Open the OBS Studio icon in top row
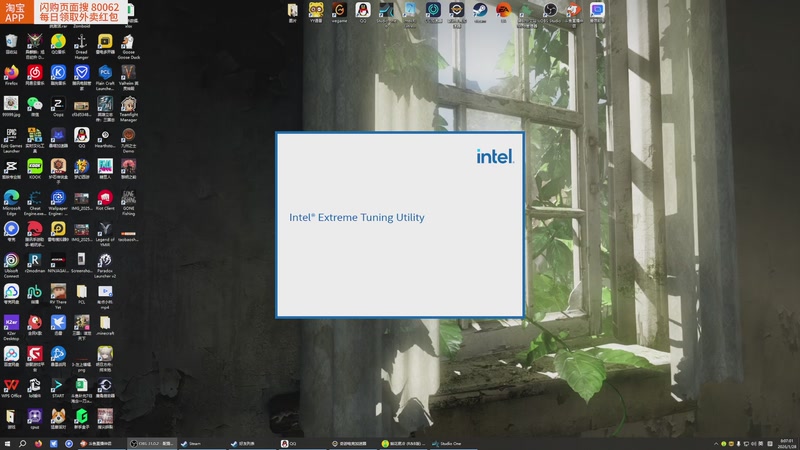 550,12
